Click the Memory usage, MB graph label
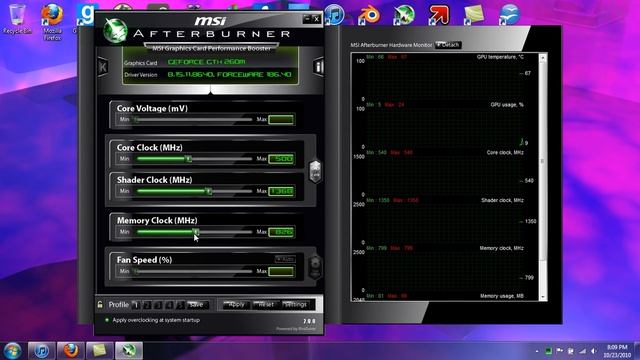The height and width of the screenshot is (360, 640). (502, 296)
